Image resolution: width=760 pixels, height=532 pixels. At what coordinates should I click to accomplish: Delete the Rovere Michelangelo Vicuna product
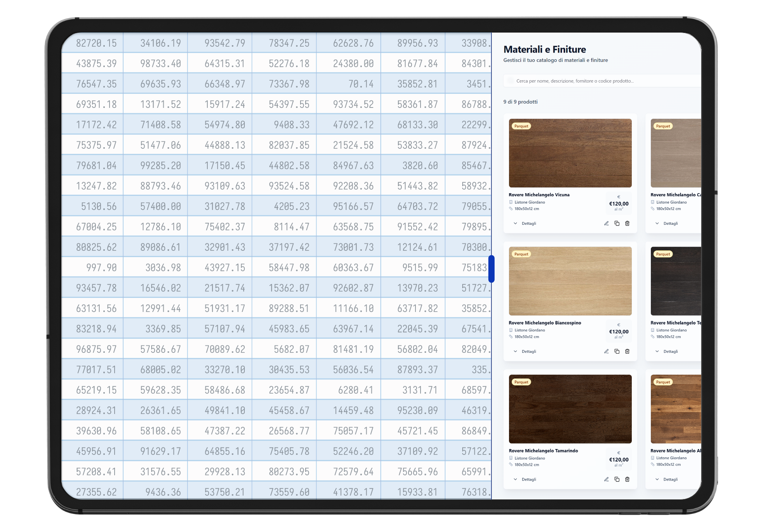click(x=627, y=224)
